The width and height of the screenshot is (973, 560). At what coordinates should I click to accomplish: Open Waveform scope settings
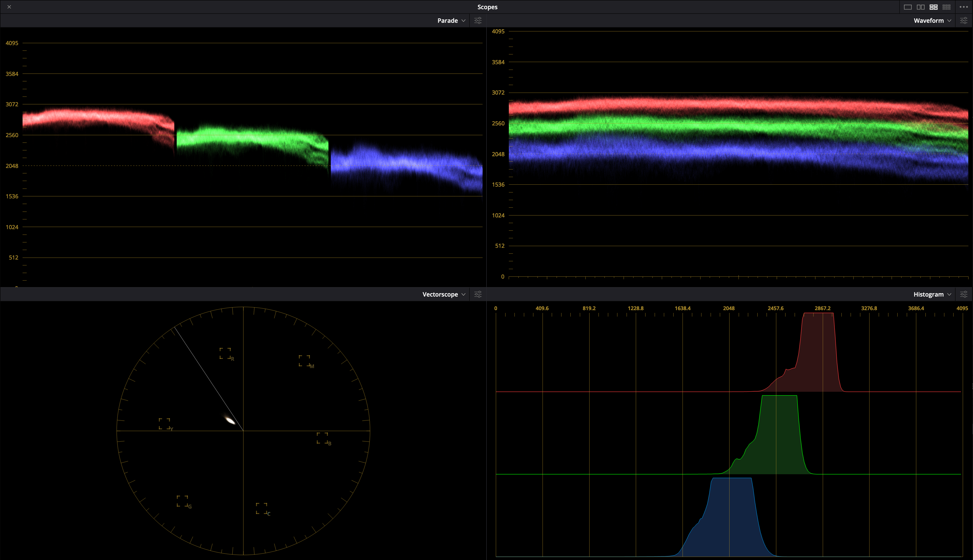tap(963, 20)
